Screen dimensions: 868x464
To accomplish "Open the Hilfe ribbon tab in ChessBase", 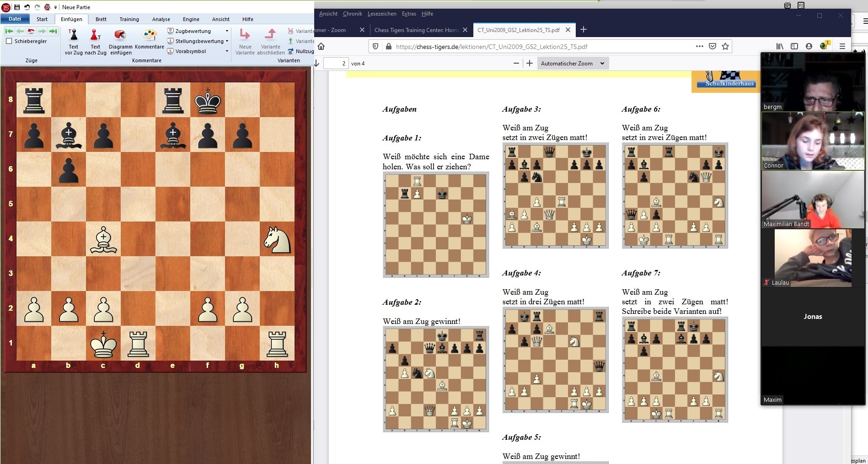I will coord(248,19).
